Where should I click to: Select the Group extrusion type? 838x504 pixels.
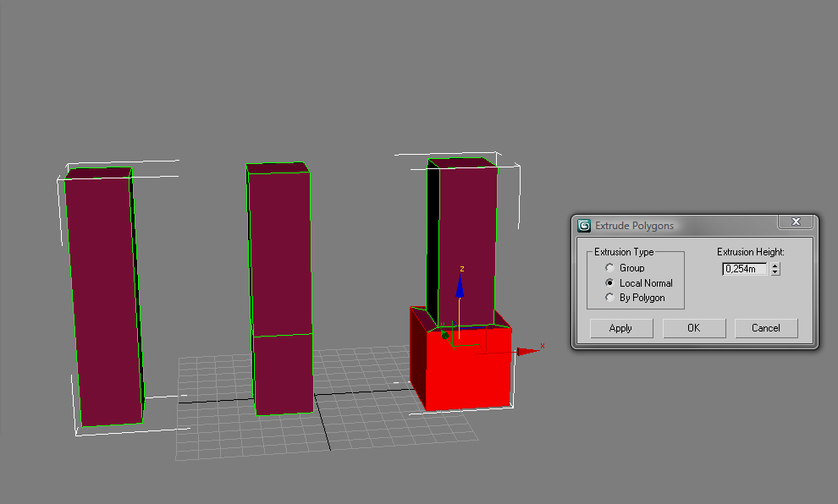click(609, 268)
